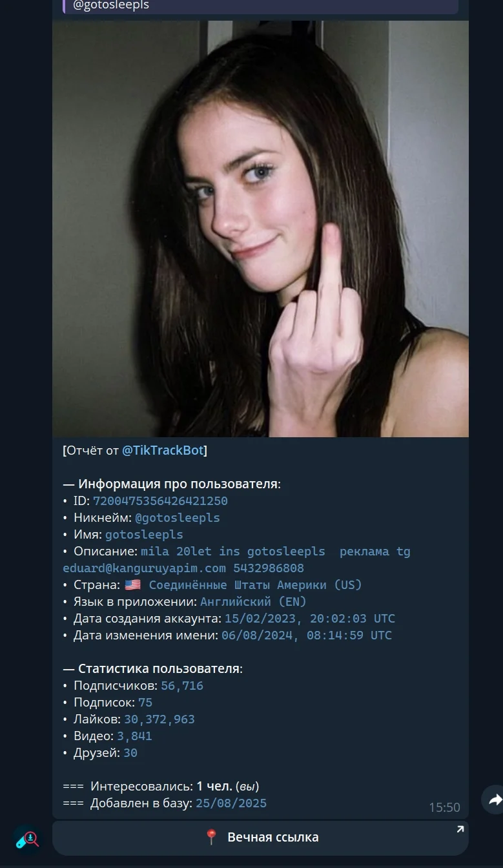The image size is (503, 868).
Task: Click the external link arrow icon
Action: [460, 829]
